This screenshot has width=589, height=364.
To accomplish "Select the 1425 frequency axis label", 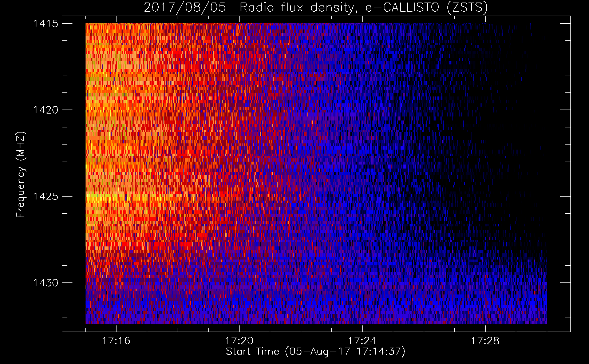I will [x=46, y=197].
